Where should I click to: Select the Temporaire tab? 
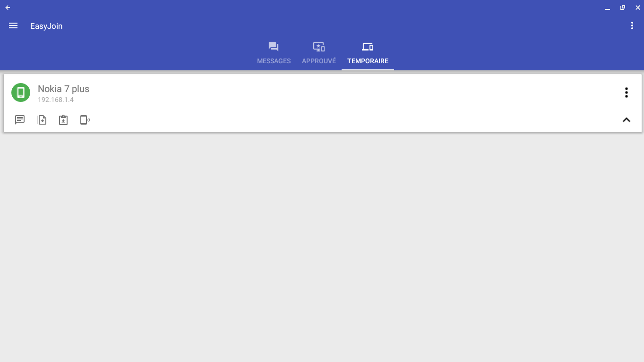coord(368,53)
